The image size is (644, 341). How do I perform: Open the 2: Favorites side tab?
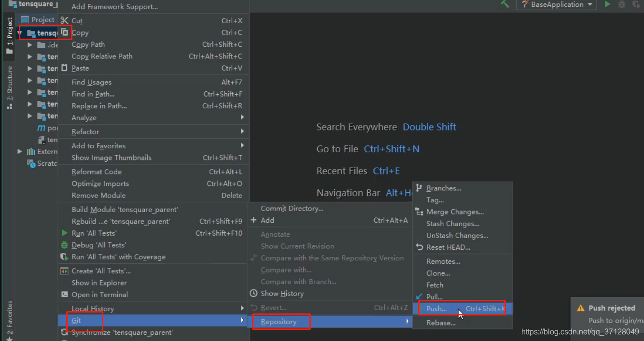click(x=10, y=320)
